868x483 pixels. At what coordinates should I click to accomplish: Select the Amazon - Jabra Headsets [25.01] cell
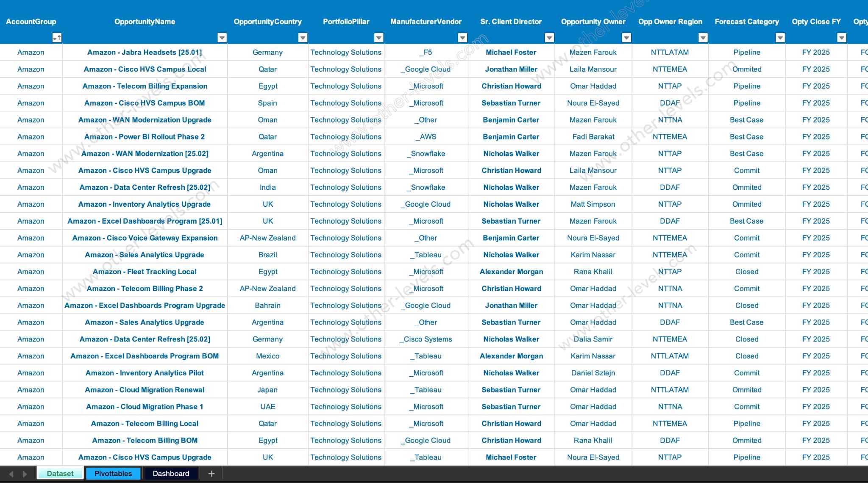[x=145, y=52]
